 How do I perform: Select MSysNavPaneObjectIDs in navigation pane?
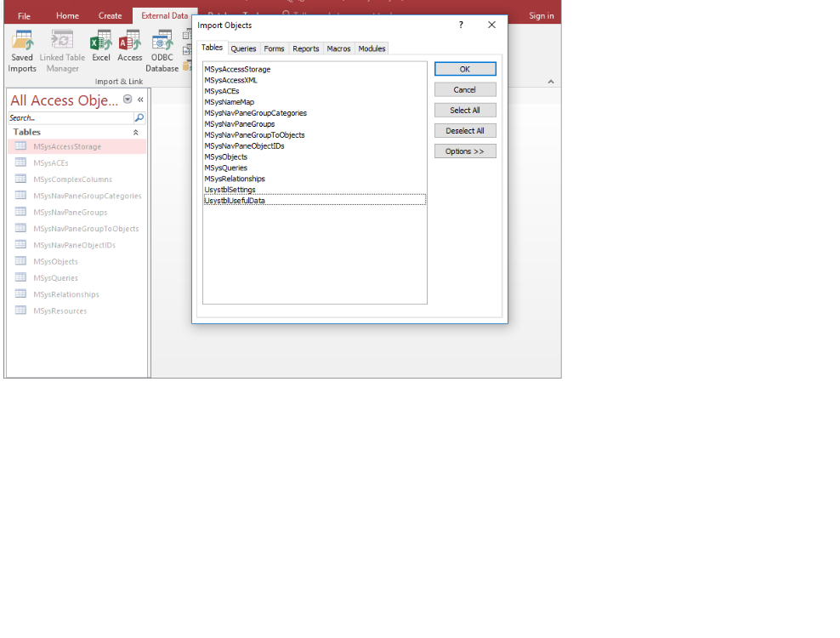click(77, 245)
